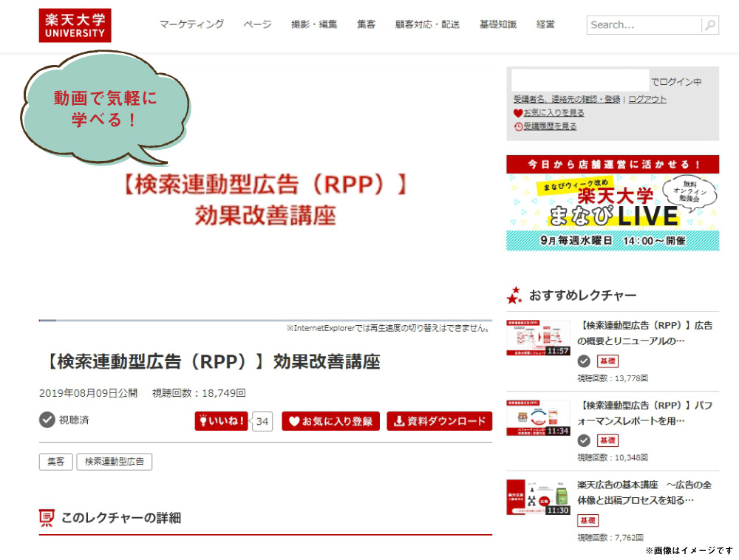Click the watched checkmark under 広告の概要とリニューアル lecture
The image size is (739, 560).
coord(584,361)
